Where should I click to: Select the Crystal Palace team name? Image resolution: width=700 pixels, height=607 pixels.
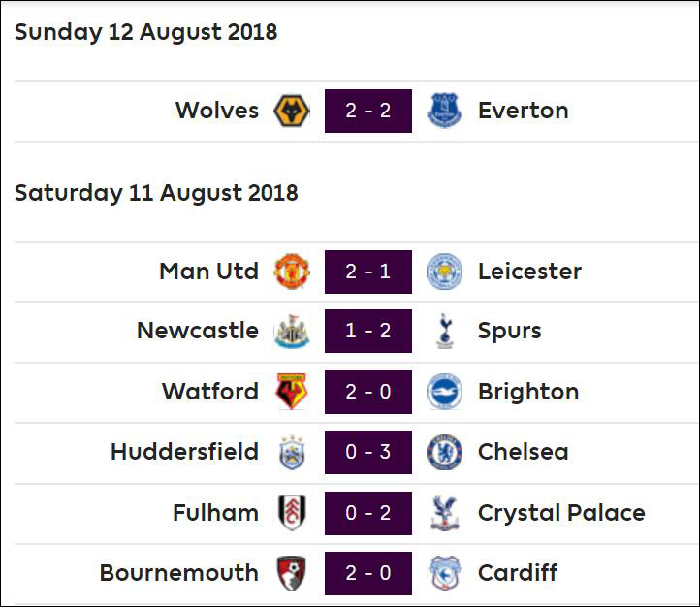[561, 513]
